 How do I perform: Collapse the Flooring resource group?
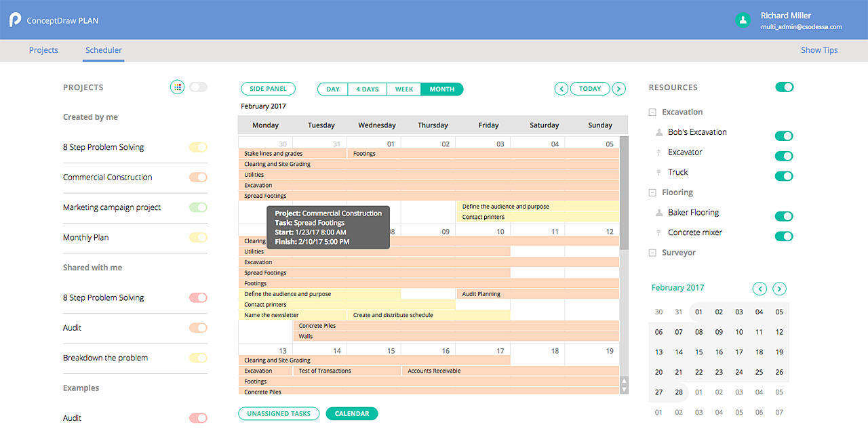coord(652,192)
